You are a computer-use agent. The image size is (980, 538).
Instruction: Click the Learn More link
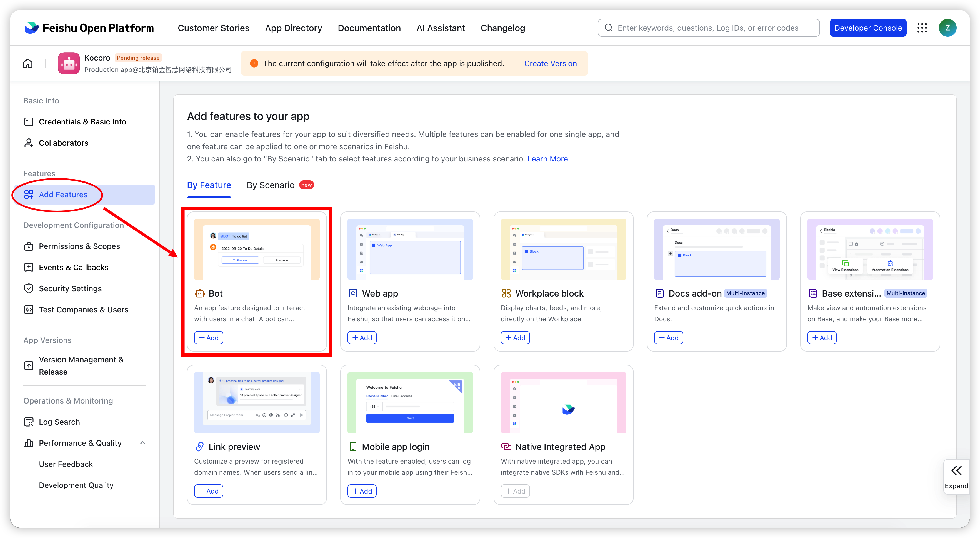pyautogui.click(x=547, y=159)
